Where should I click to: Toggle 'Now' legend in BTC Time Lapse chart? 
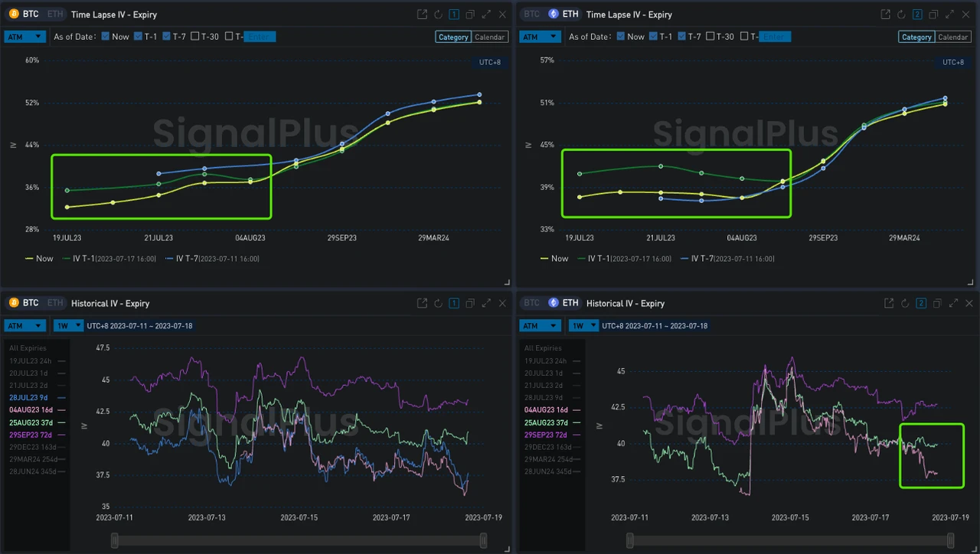click(x=39, y=259)
